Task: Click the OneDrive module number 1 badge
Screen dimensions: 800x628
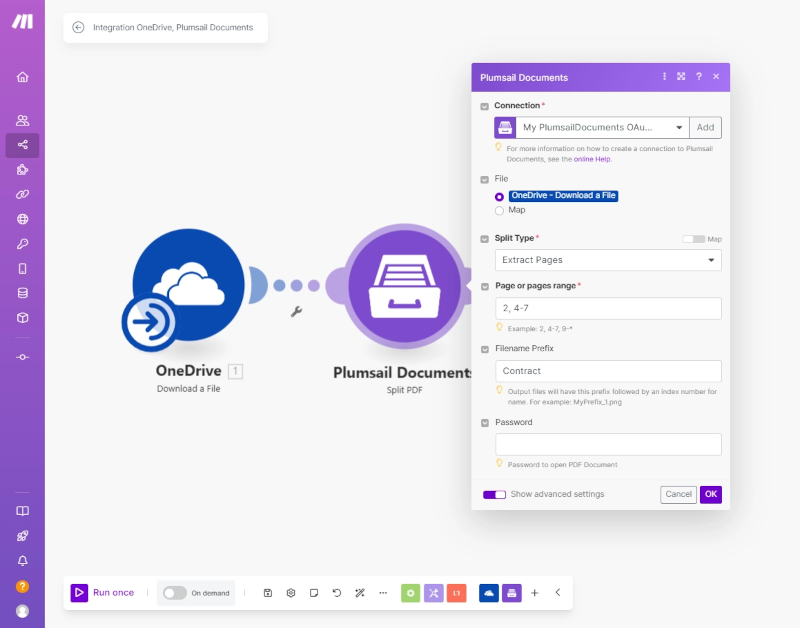Action: [x=235, y=371]
